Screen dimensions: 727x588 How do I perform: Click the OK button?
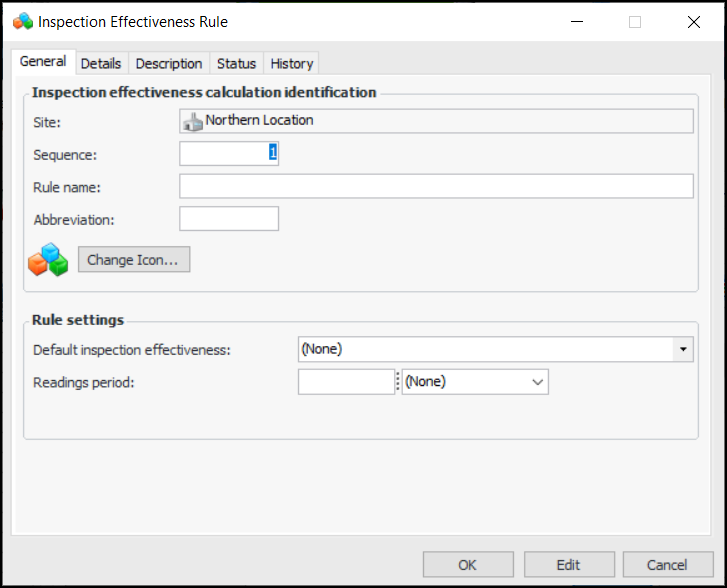[467, 565]
